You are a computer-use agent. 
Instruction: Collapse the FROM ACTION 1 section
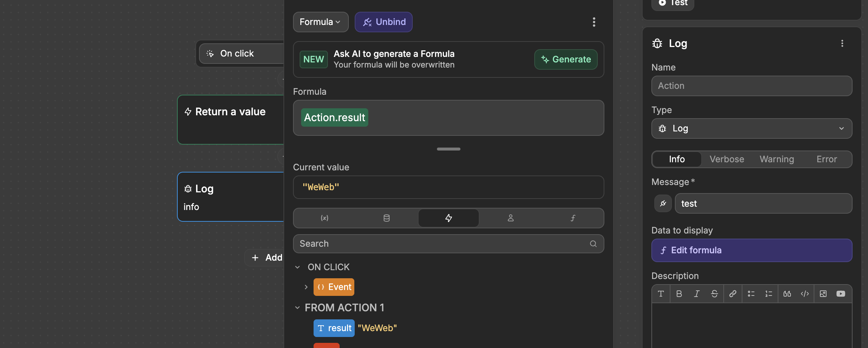point(297,308)
